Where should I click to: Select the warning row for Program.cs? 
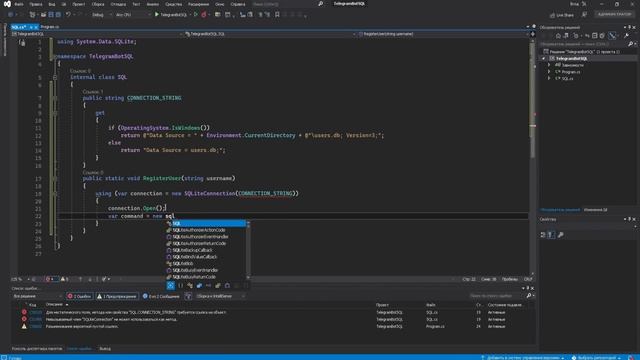(x=273, y=327)
